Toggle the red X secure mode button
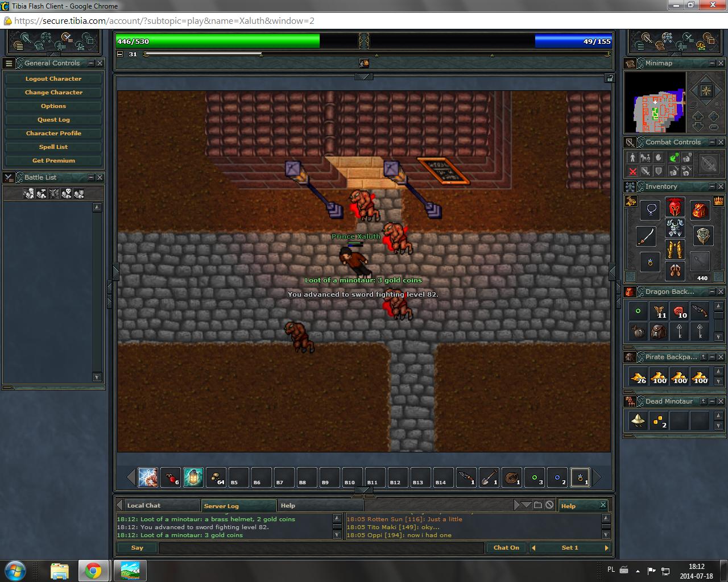This screenshot has height=582, width=728. tap(632, 171)
